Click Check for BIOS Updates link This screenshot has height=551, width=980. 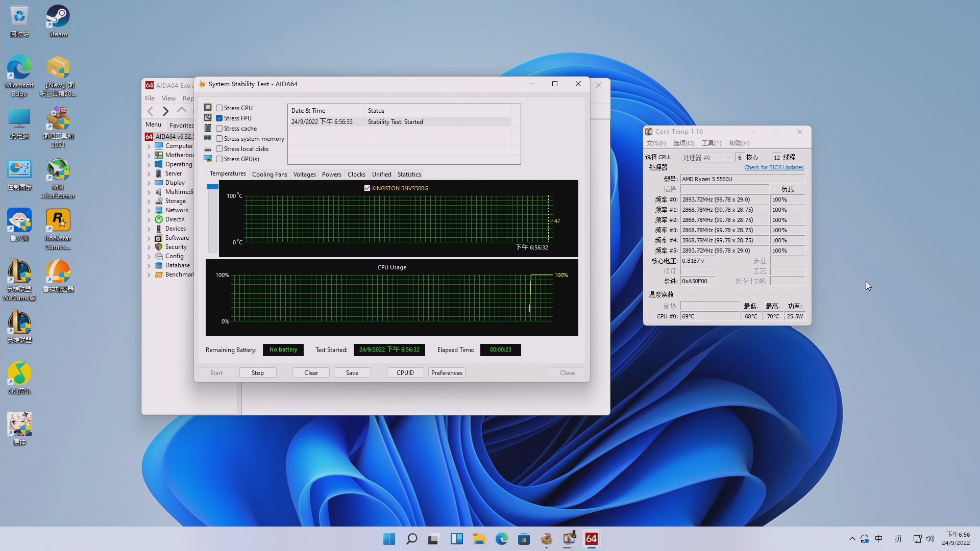773,167
